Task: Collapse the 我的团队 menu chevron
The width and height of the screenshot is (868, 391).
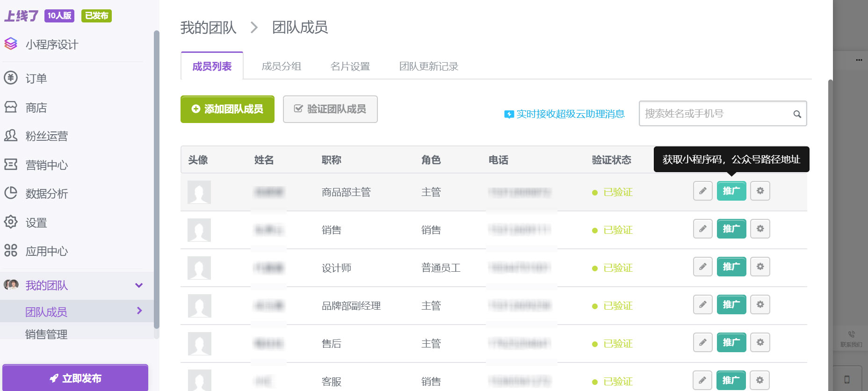Action: pyautogui.click(x=139, y=285)
